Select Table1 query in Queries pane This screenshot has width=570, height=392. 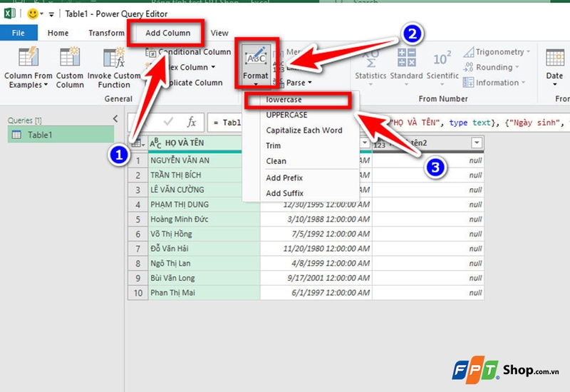(61, 135)
